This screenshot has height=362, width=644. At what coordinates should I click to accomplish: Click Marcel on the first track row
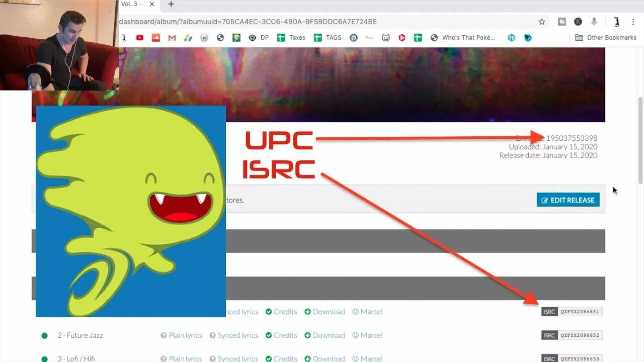[x=367, y=312]
